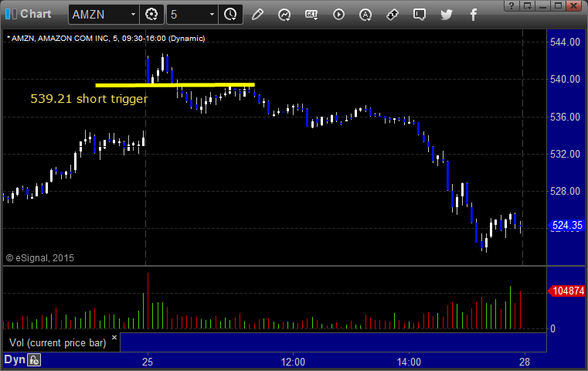
Task: Click the 14:00 time axis label
Action: (409, 362)
